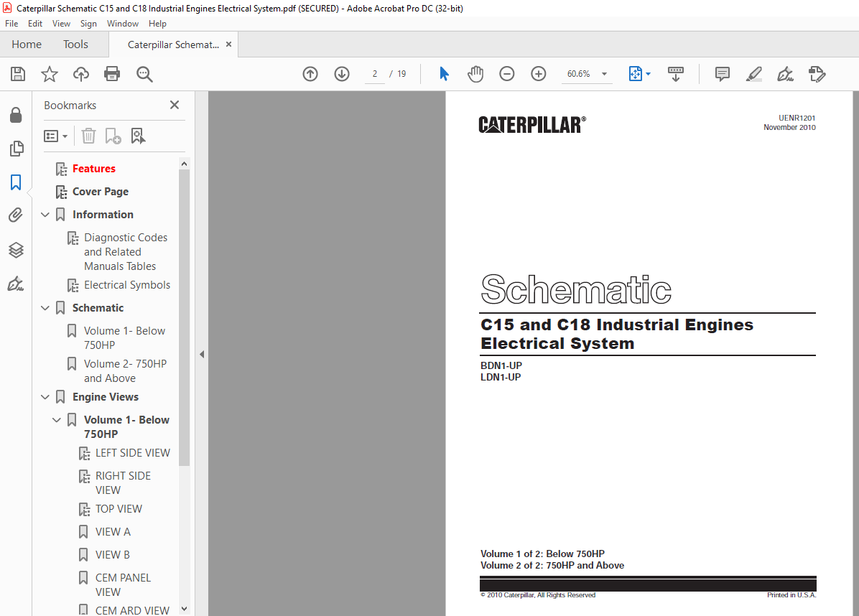Open Volume 2- 750HP and Above bookmark

[126, 371]
